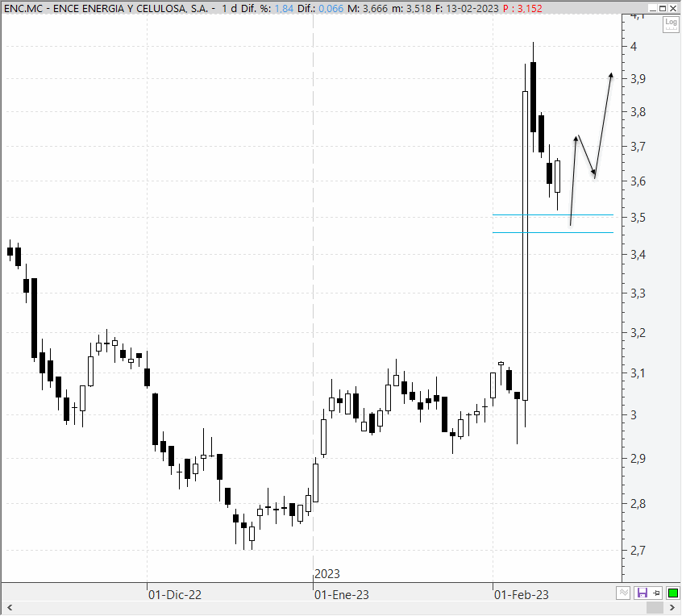Click the 01-Feb-23 date label
The width and height of the screenshot is (682, 616).
click(521, 595)
